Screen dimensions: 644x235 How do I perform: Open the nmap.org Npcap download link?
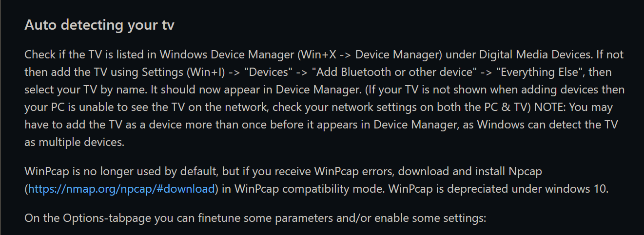(x=121, y=189)
